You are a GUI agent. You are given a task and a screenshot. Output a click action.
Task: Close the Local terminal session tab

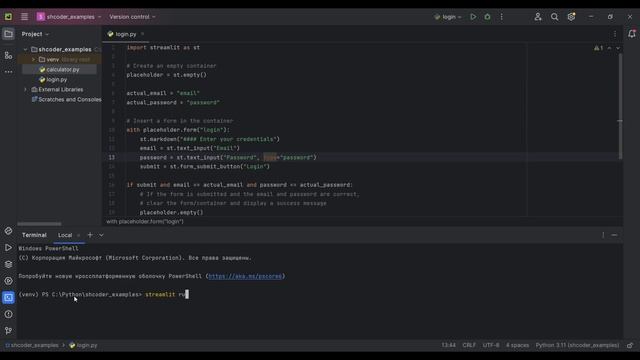pos(78,235)
